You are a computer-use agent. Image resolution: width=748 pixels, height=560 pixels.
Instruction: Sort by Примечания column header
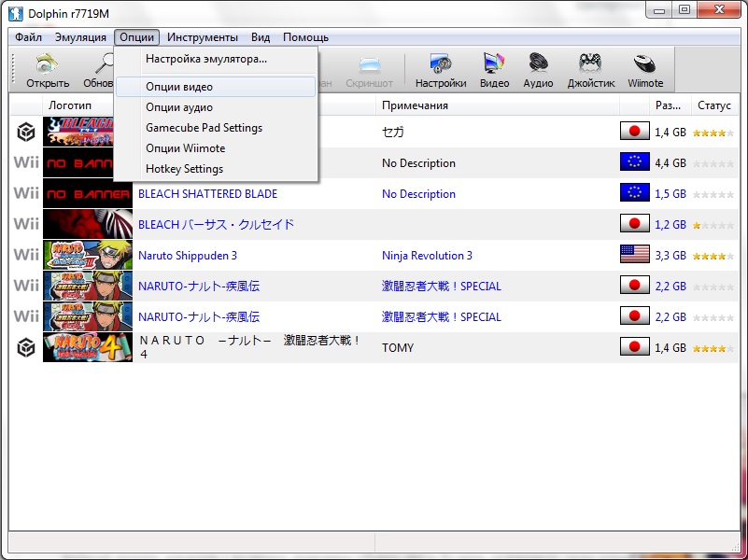pyautogui.click(x=498, y=105)
